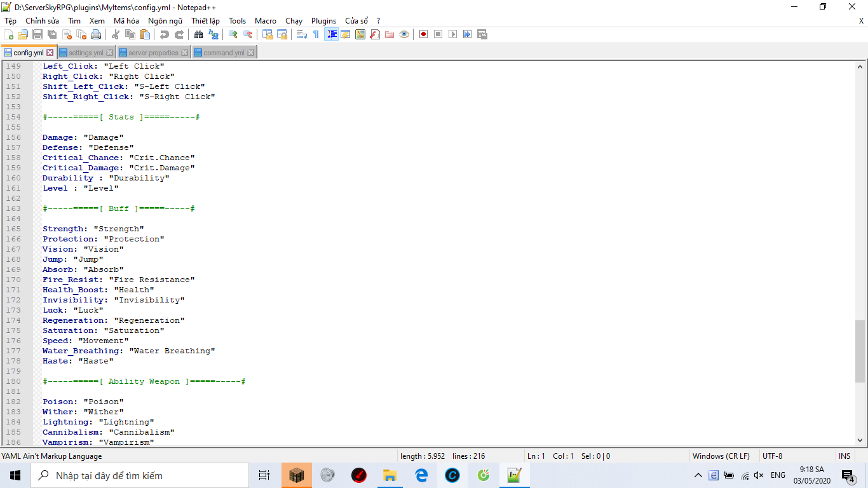Click the Replace toolbar icon

click(213, 34)
